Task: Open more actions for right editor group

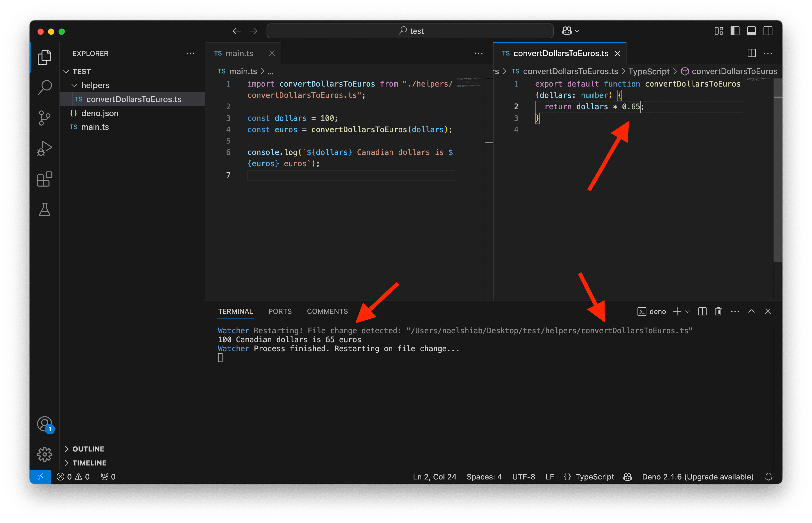Action: tap(768, 53)
